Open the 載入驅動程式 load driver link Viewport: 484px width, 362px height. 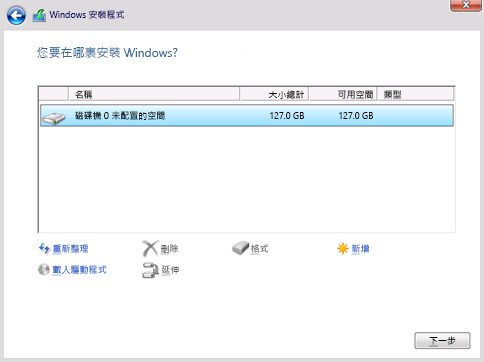point(79,270)
